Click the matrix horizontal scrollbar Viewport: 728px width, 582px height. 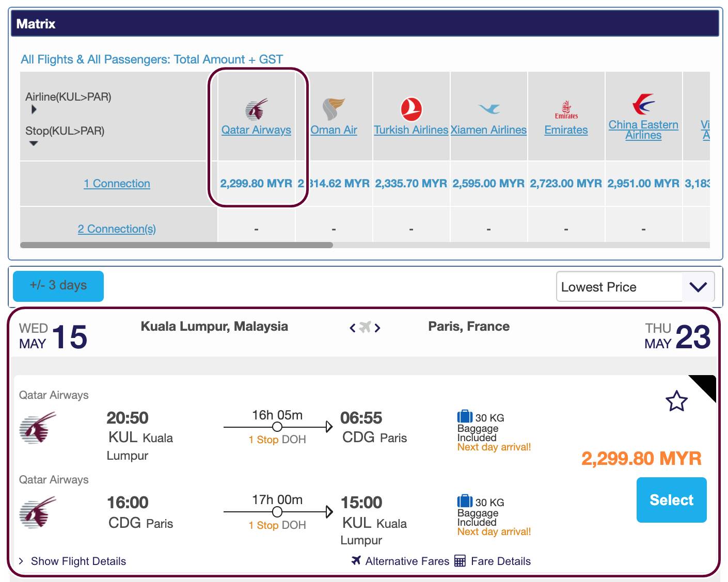click(x=177, y=245)
